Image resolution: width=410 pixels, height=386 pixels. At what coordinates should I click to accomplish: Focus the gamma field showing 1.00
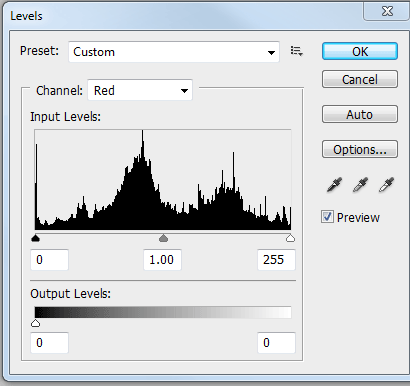point(163,260)
